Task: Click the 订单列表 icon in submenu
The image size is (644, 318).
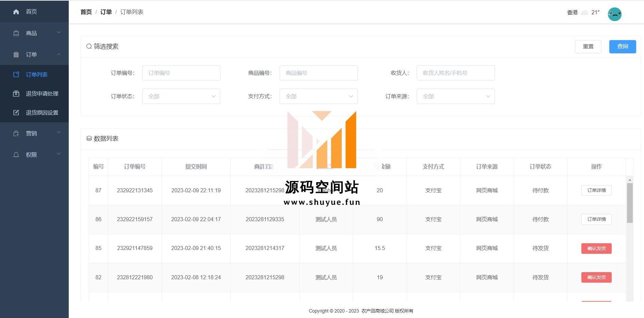Action: [x=16, y=74]
